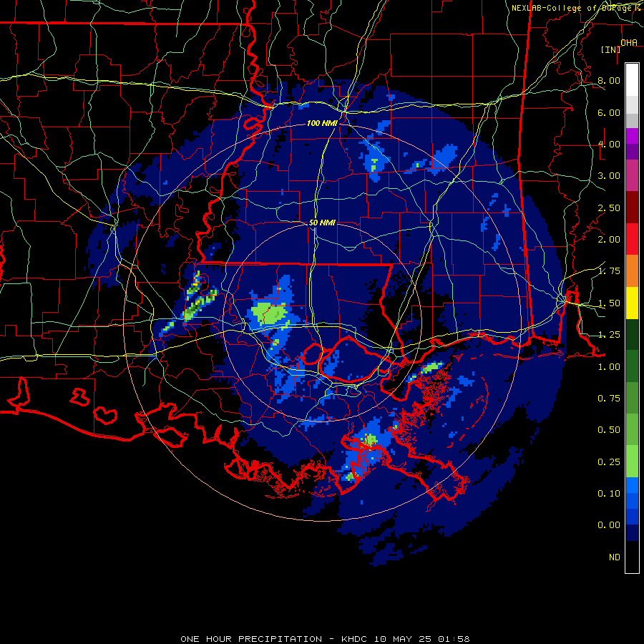Click the 8.00 legend value
Viewport: 644px width, 644px height.
pyautogui.click(x=609, y=80)
